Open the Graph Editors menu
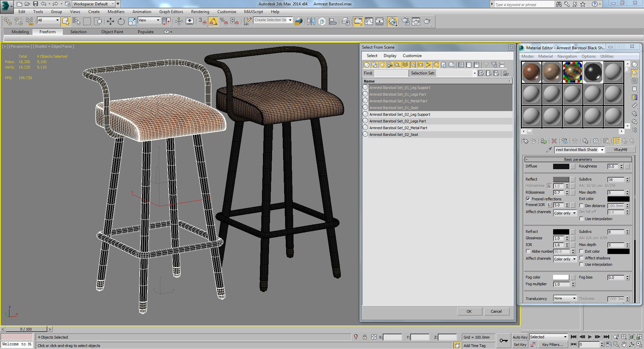The width and height of the screenshot is (644, 349). click(x=171, y=12)
